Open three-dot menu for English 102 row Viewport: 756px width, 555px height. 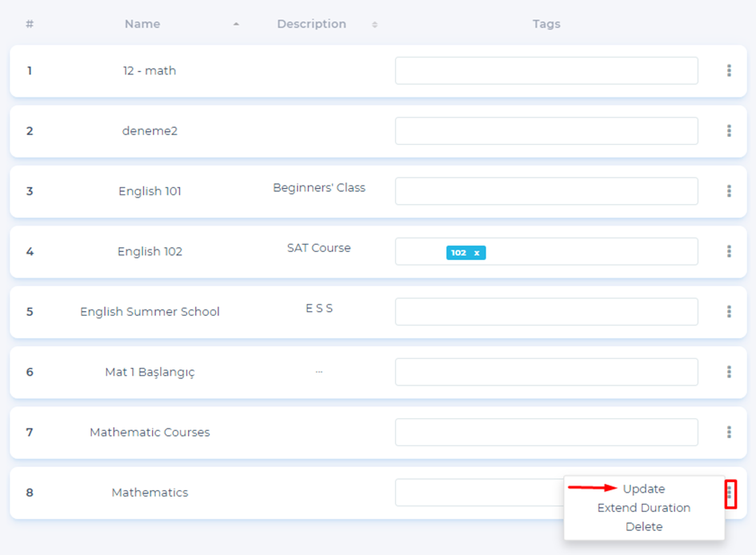[x=729, y=251]
